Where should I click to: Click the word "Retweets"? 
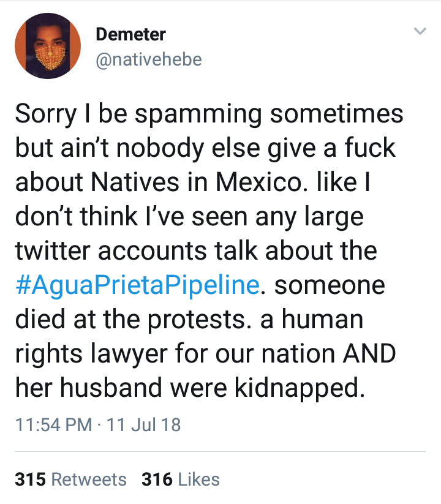tap(89, 479)
